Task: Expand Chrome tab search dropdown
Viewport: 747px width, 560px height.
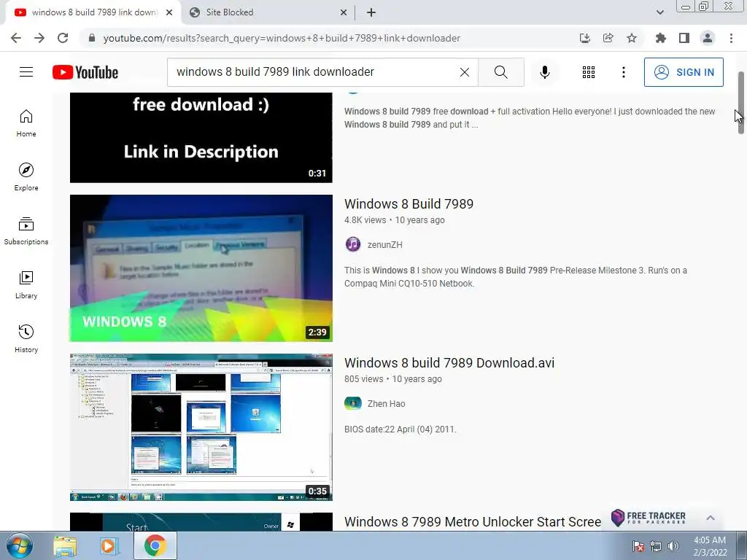Action: tap(659, 12)
